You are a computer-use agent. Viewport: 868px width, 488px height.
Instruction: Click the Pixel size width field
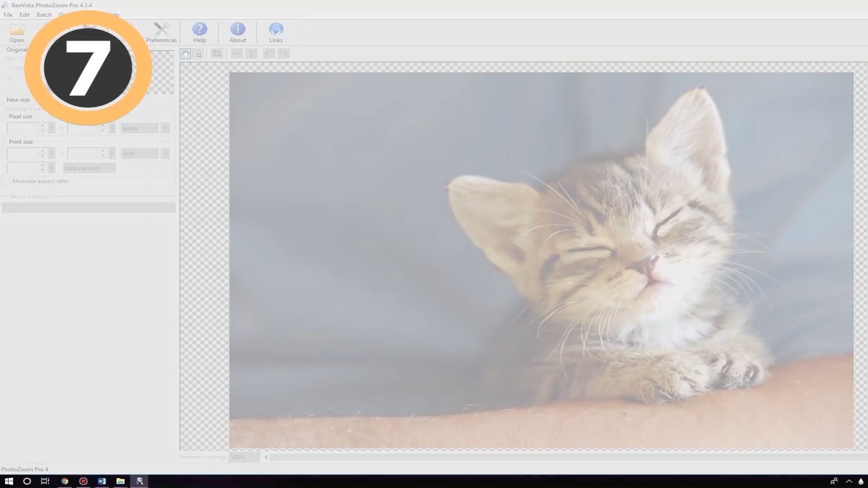pos(23,128)
